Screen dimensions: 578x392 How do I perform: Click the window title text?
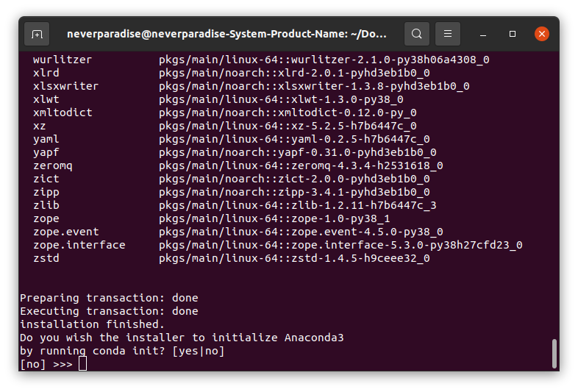[226, 34]
